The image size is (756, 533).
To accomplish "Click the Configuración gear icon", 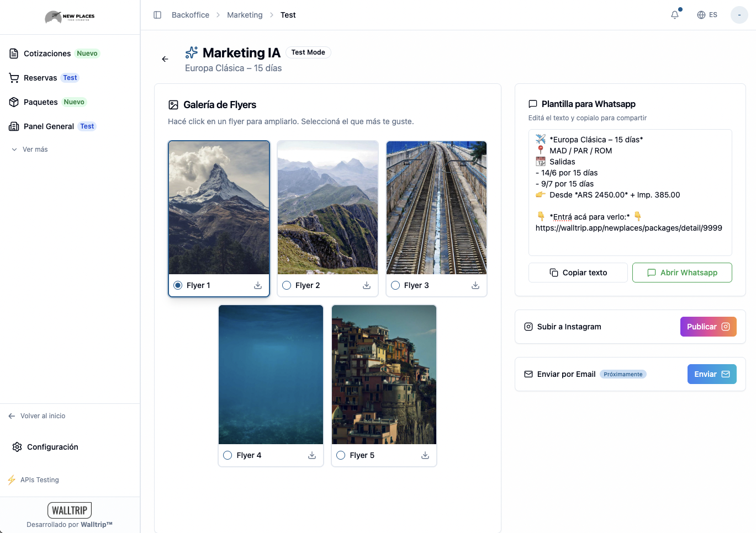I will (x=17, y=447).
